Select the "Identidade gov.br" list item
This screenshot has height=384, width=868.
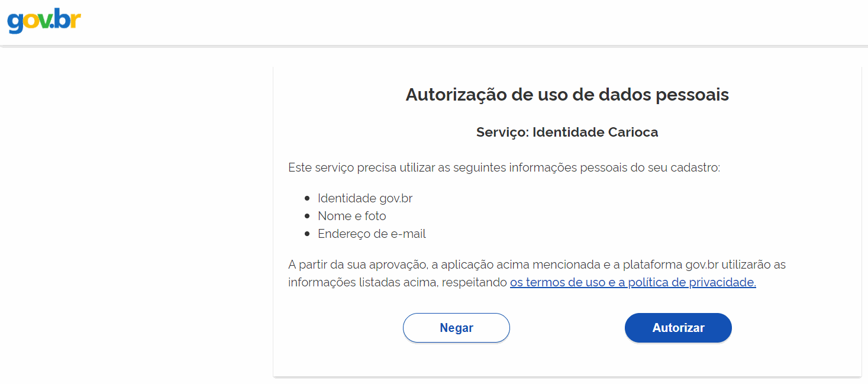click(x=365, y=199)
